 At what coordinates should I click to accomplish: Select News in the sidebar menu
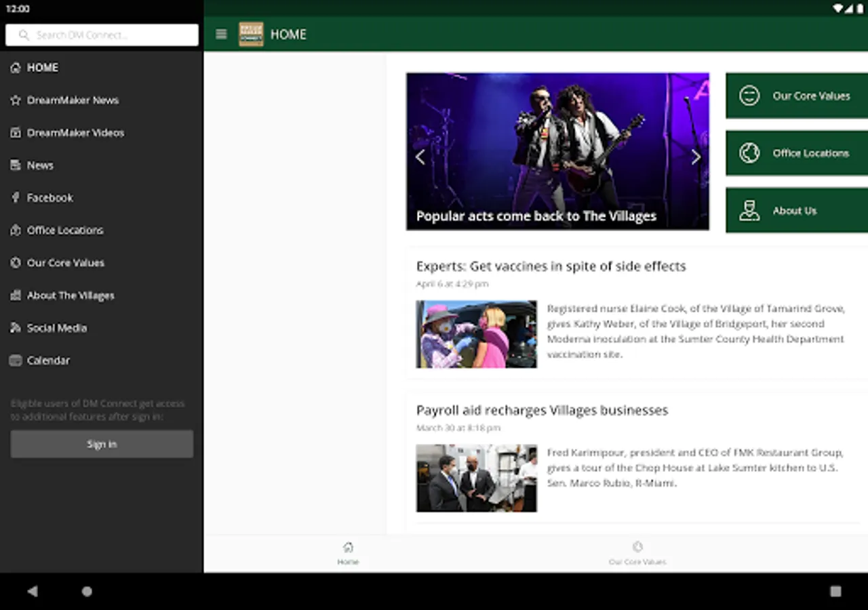pos(40,165)
